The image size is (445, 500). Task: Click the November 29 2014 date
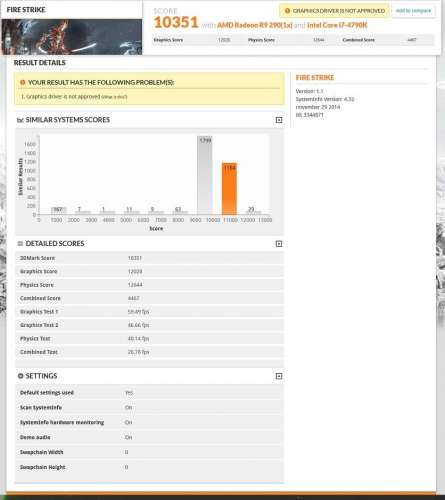click(x=318, y=107)
